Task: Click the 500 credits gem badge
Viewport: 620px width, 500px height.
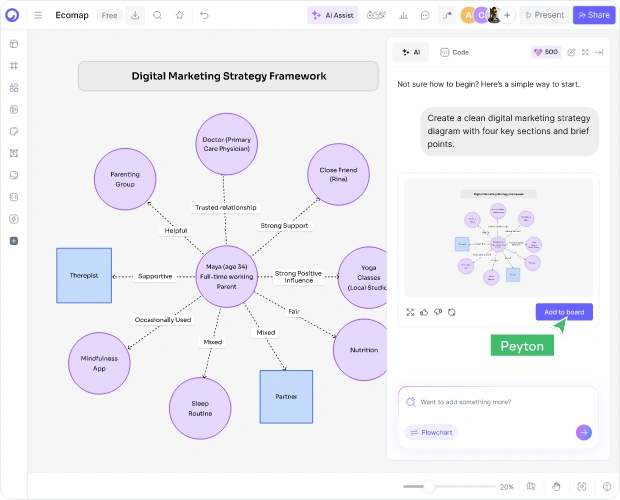Action: (x=546, y=52)
